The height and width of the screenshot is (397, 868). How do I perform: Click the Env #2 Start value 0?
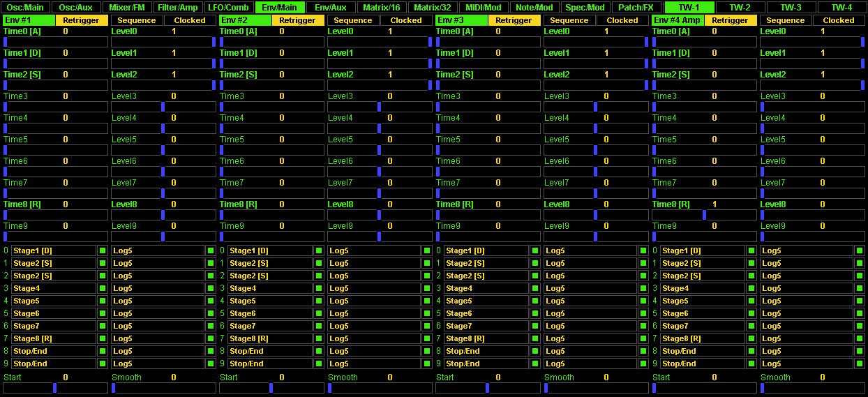[x=282, y=377]
